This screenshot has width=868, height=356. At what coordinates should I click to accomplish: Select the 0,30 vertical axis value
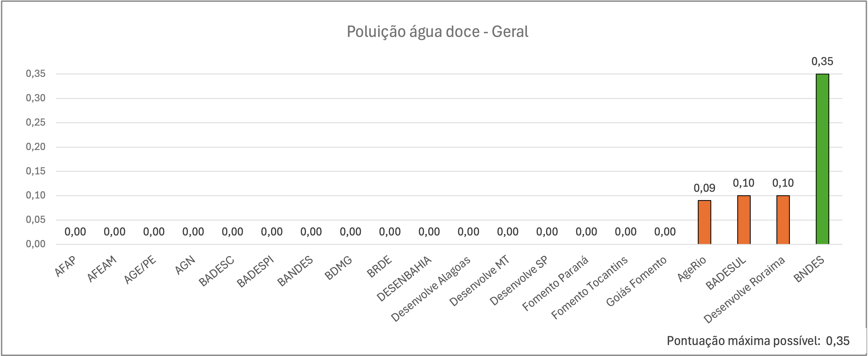(36, 98)
